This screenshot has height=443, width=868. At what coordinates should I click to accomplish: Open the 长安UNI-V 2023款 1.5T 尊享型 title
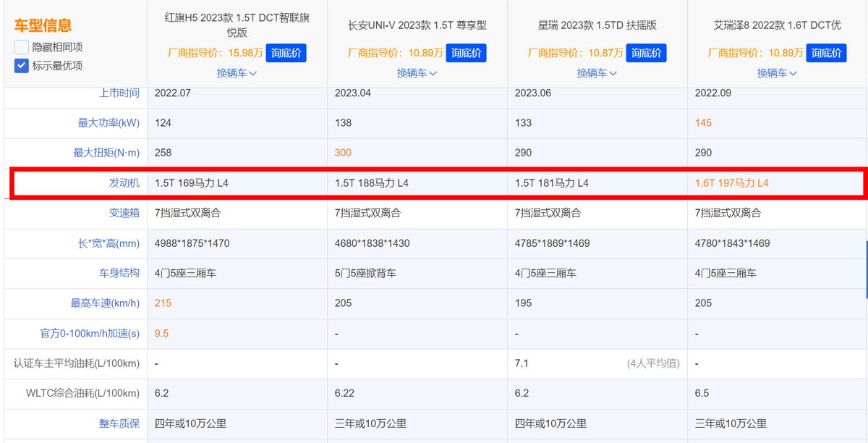tap(417, 25)
